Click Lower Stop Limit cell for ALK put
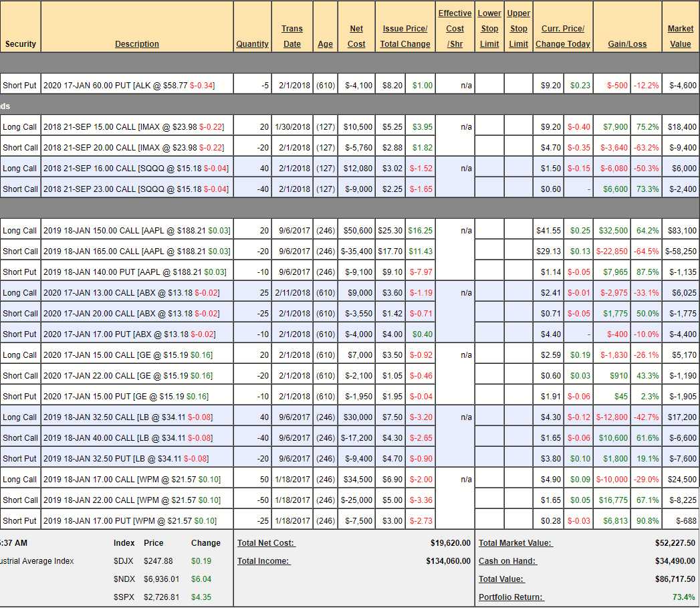The width and height of the screenshot is (700, 608). tap(489, 86)
